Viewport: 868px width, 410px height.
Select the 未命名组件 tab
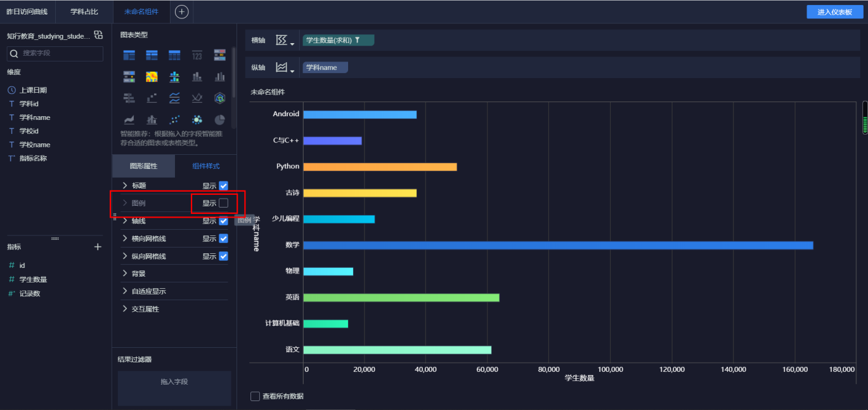coord(141,11)
